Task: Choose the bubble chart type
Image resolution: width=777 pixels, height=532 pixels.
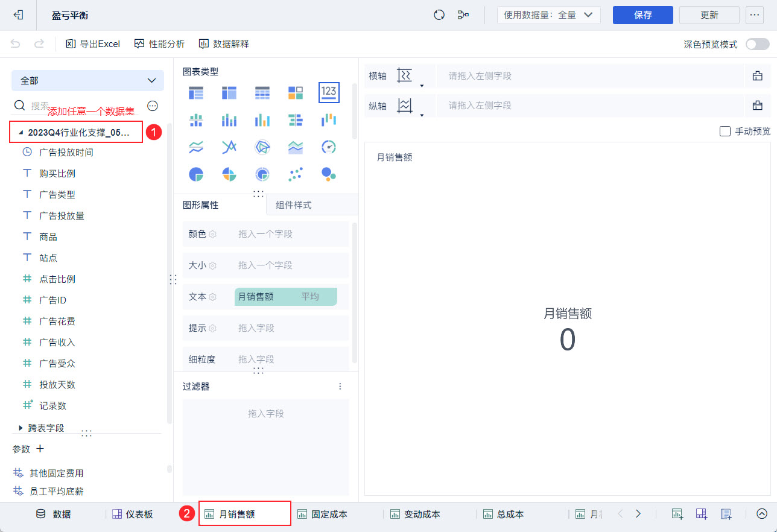Action: pos(329,174)
